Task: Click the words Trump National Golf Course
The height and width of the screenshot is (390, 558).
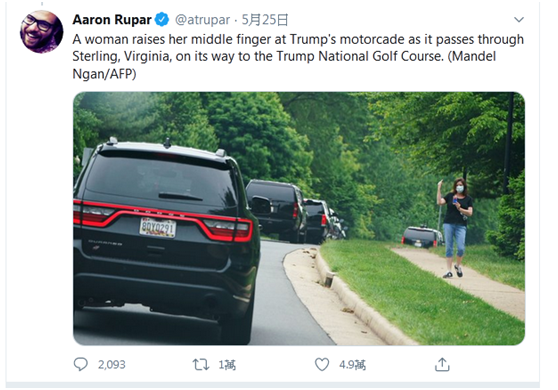Action: tap(359, 56)
